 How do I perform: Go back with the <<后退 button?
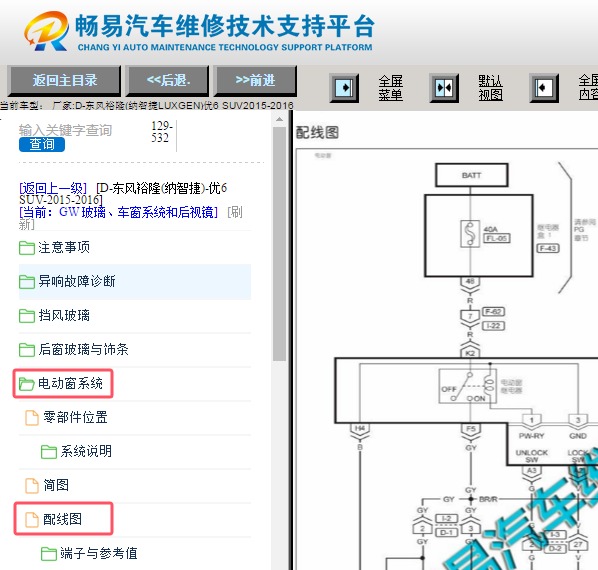[x=168, y=80]
